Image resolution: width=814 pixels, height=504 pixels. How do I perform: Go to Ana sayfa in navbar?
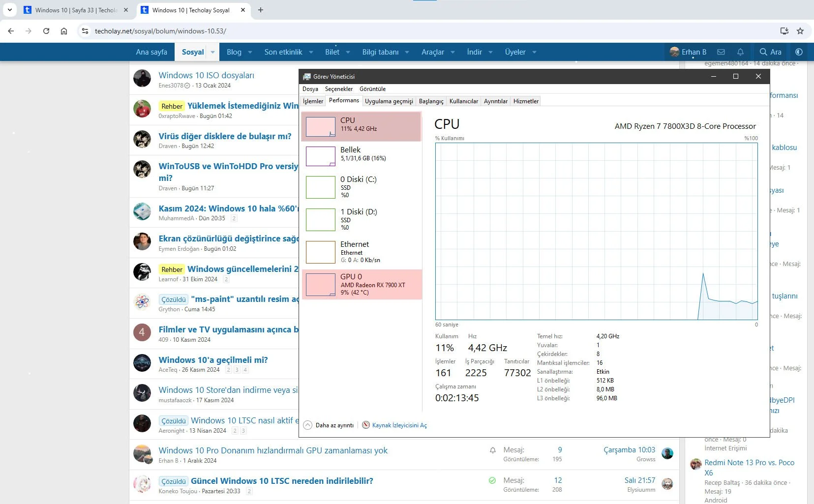[151, 52]
